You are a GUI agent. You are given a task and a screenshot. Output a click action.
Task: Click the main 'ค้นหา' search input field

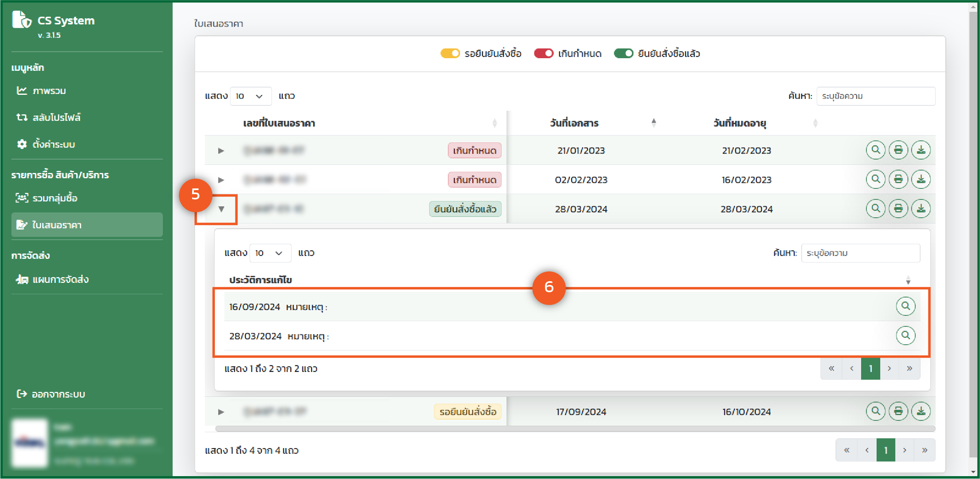click(x=875, y=96)
